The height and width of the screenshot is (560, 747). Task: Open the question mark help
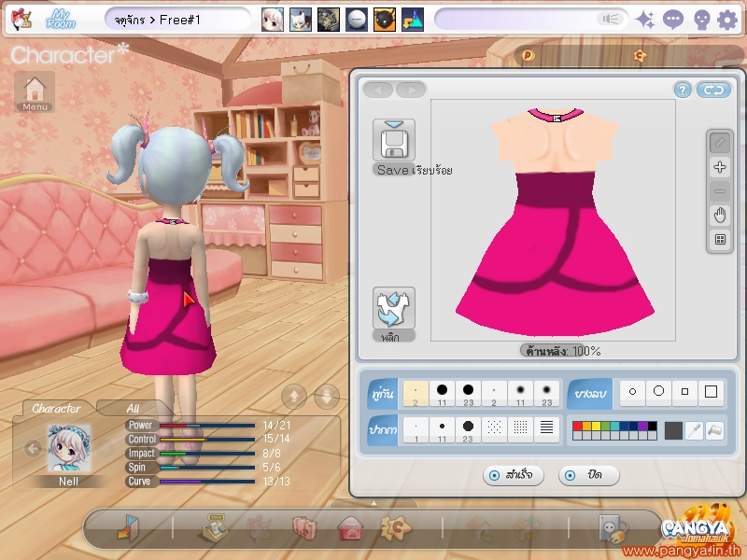click(x=683, y=90)
